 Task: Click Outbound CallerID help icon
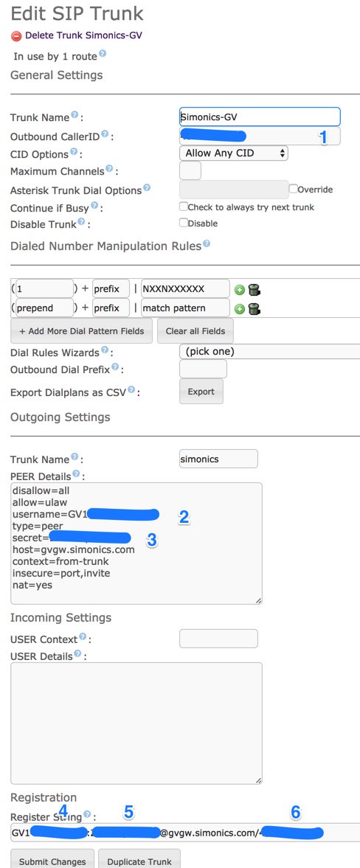pos(105,133)
